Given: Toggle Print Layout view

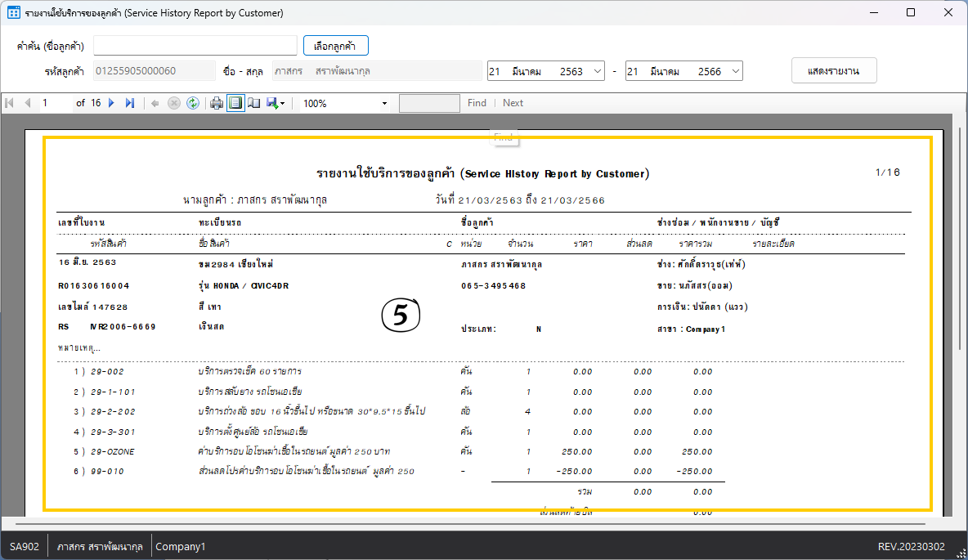Looking at the screenshot, I should pyautogui.click(x=235, y=103).
